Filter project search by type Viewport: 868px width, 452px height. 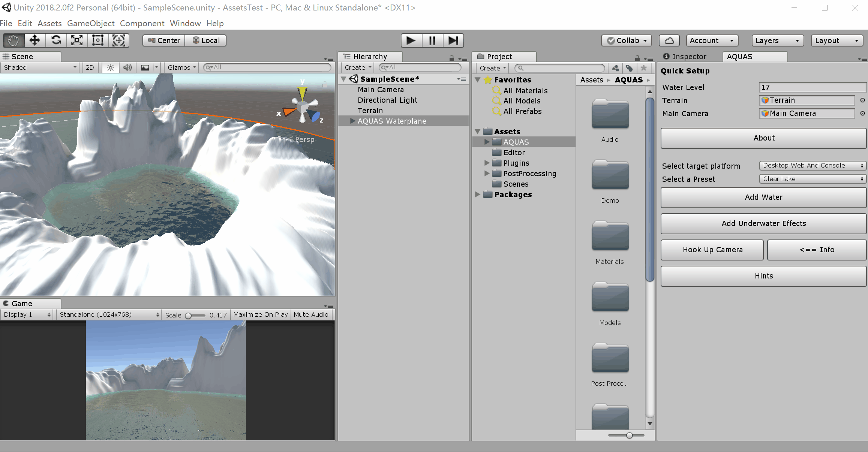coord(615,68)
